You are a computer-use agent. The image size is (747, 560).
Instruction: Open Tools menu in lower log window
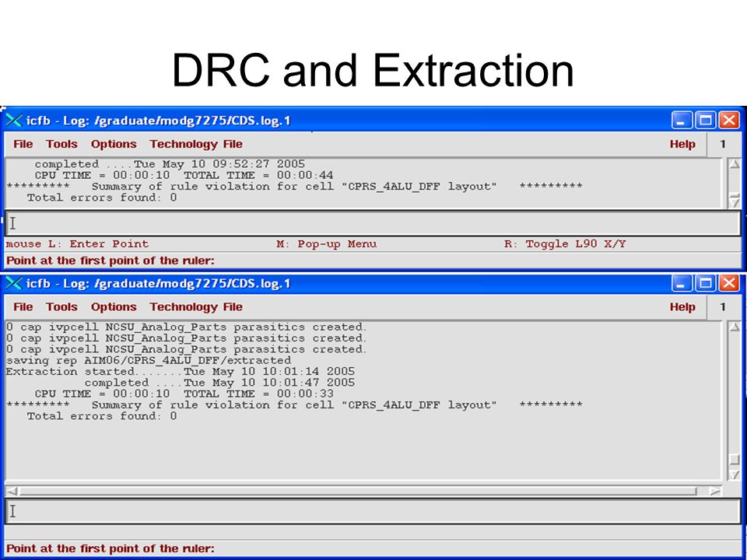pyautogui.click(x=61, y=307)
